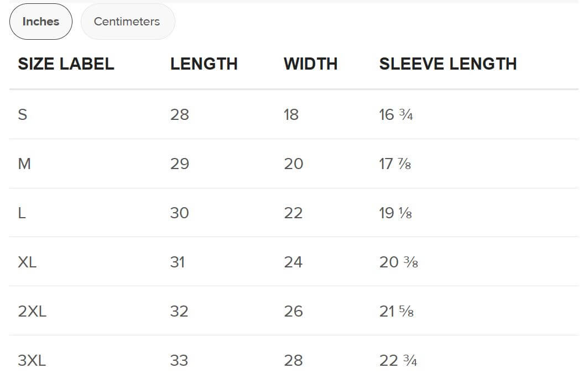Select the L size row label
Image resolution: width=588 pixels, height=379 pixels.
click(22, 213)
